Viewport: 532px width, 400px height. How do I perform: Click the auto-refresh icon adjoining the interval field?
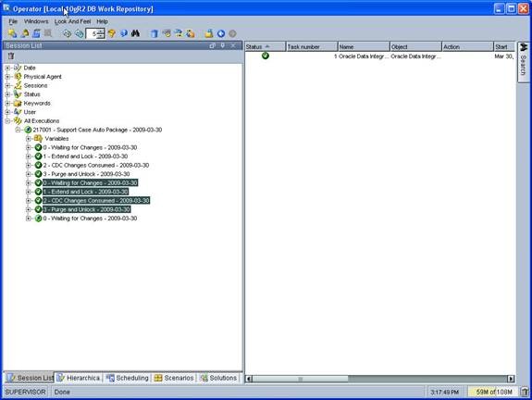[79, 33]
